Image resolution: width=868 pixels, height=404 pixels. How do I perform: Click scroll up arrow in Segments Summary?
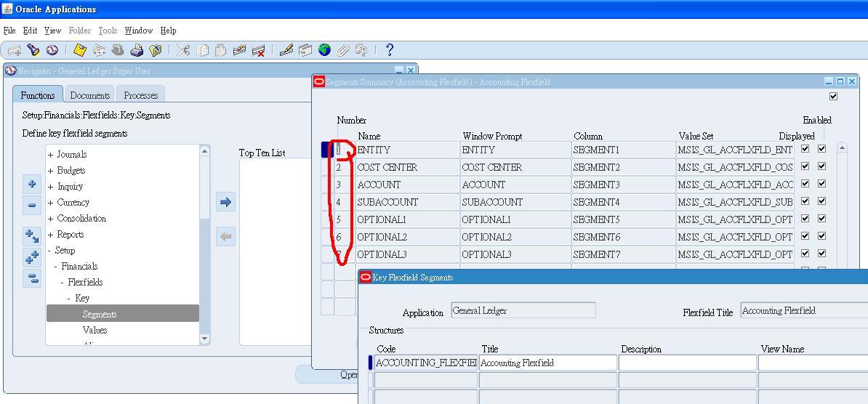click(x=842, y=148)
